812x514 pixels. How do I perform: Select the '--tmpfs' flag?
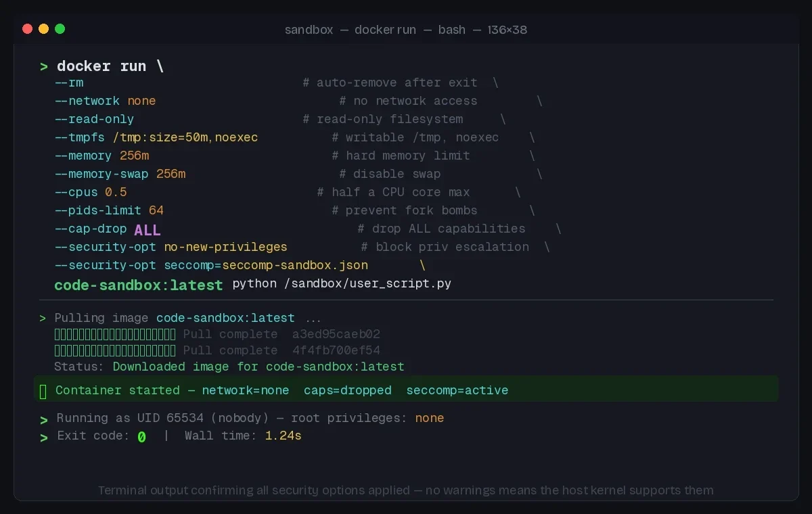[80, 137]
